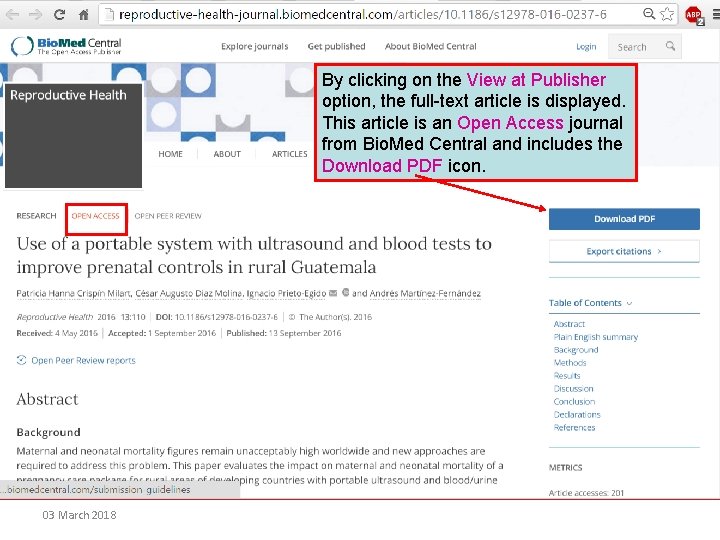Open author Patricia Hanna Crispín Milart
This screenshot has height=540, width=720.
click(73, 293)
